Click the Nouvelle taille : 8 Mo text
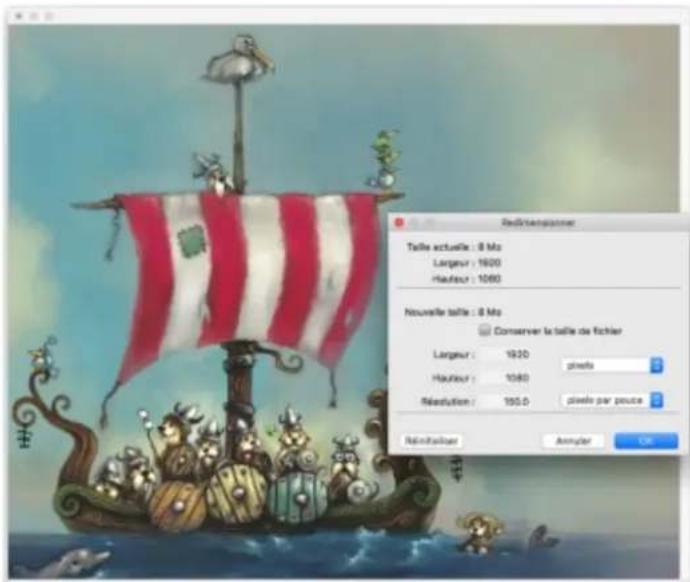690x582 pixels. [x=453, y=312]
